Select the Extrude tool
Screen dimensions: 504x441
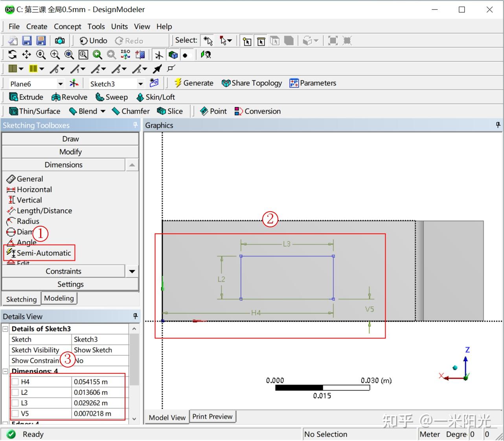[26, 97]
